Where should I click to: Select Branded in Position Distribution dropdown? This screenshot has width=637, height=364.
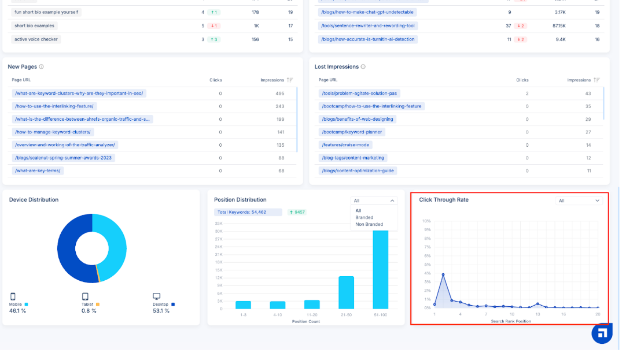tap(364, 218)
